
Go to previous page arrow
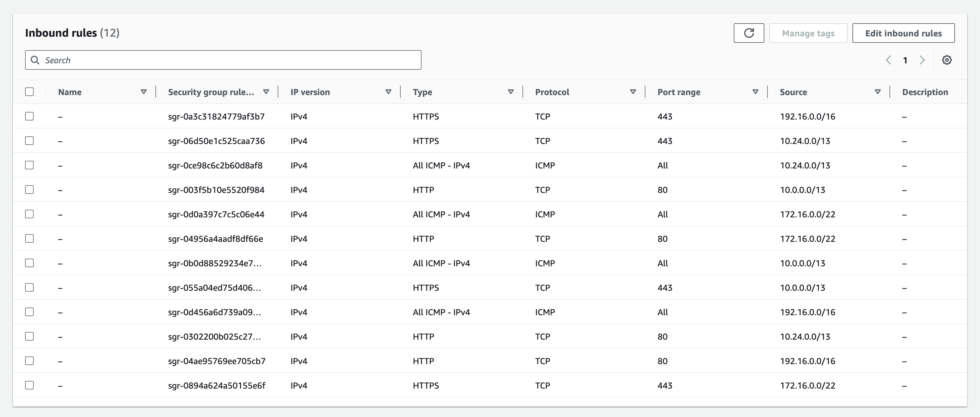[888, 60]
